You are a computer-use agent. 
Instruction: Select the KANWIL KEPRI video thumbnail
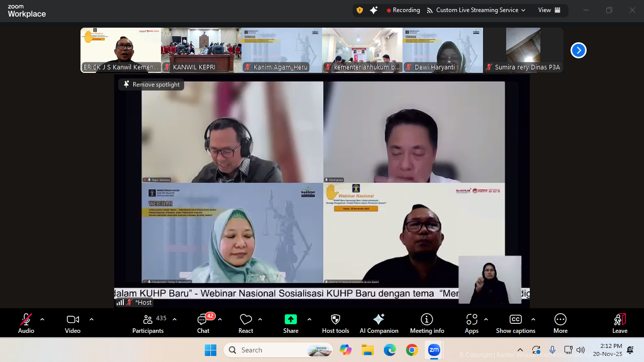pyautogui.click(x=201, y=50)
